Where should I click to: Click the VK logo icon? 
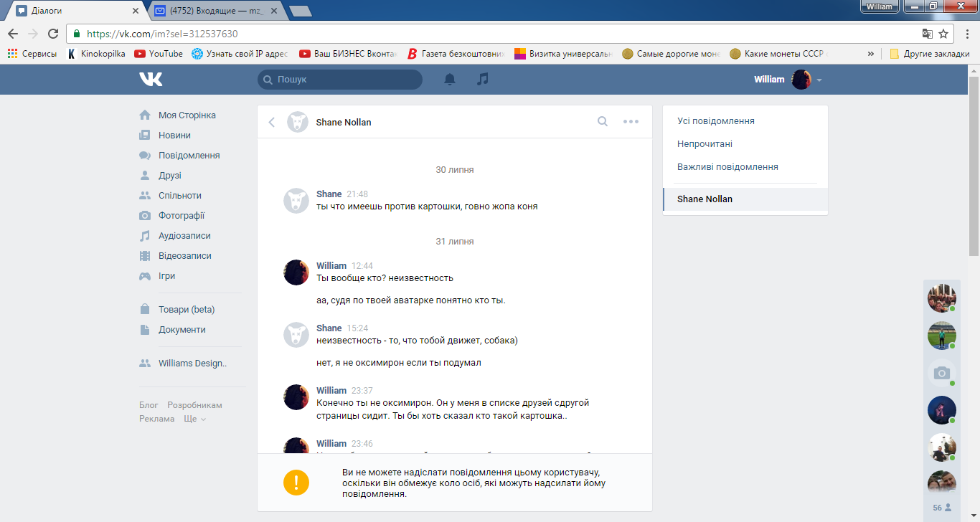(x=151, y=80)
